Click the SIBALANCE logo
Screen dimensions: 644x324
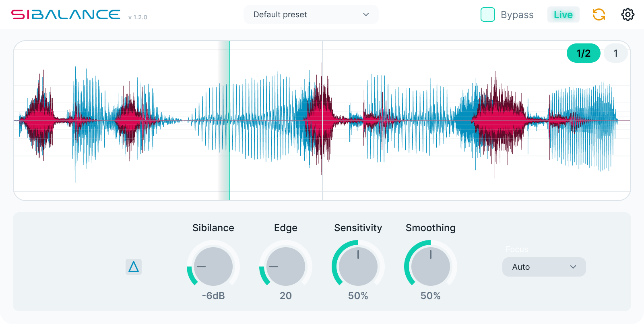click(x=66, y=14)
